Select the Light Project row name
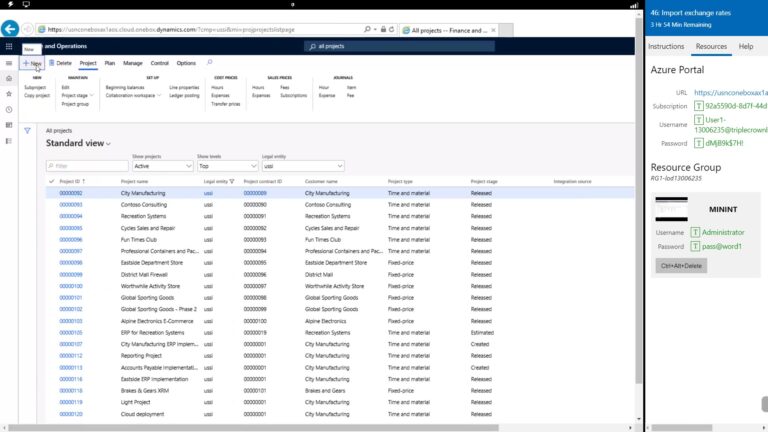This screenshot has width=768, height=432. tap(136, 402)
